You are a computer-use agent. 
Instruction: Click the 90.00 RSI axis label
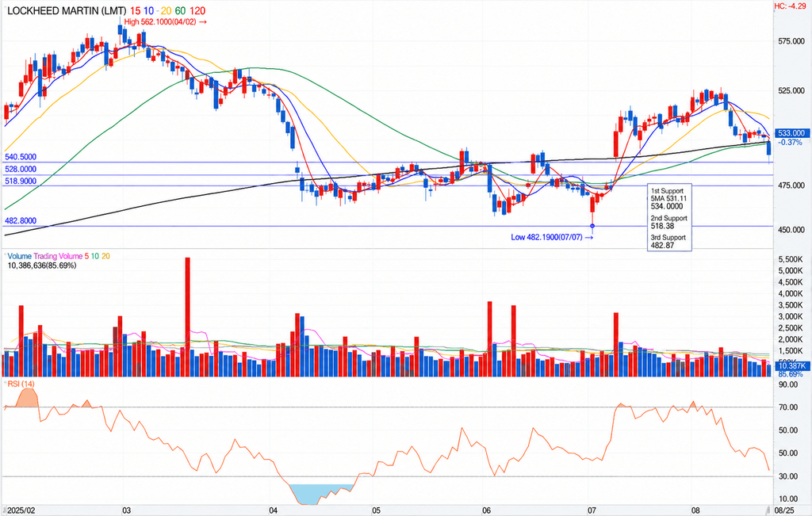coord(788,384)
